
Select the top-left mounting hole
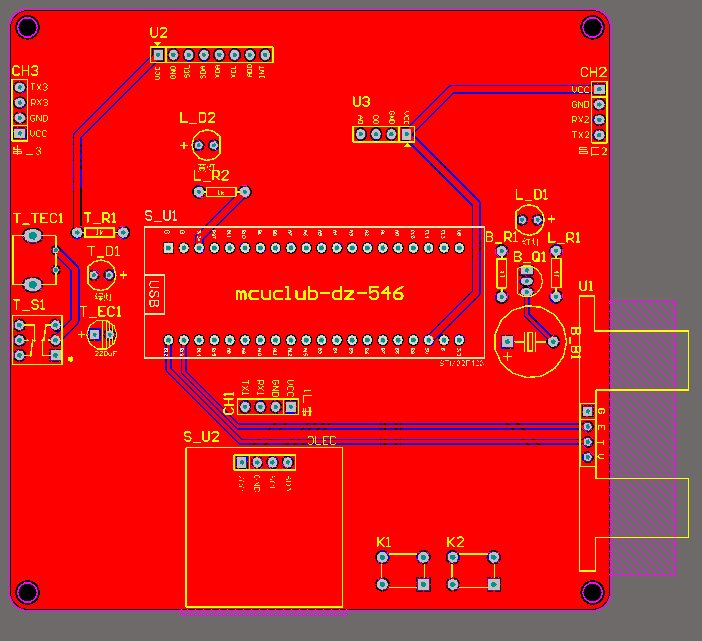point(27,27)
